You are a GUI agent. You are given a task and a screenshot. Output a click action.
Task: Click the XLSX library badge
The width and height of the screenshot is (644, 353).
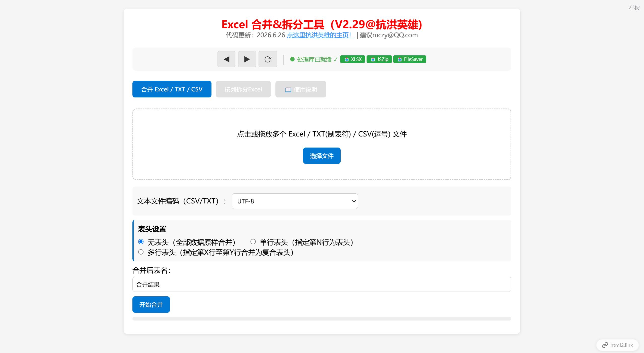[x=352, y=59]
